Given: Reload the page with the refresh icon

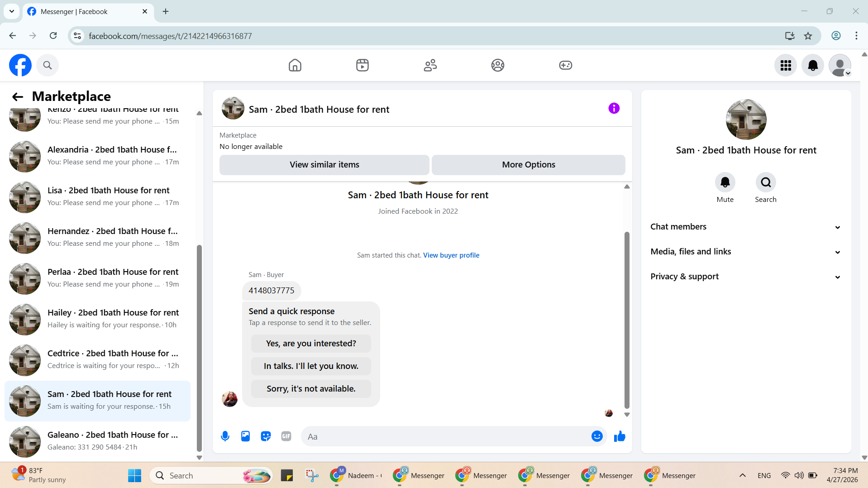Looking at the screenshot, I should pos(53,36).
